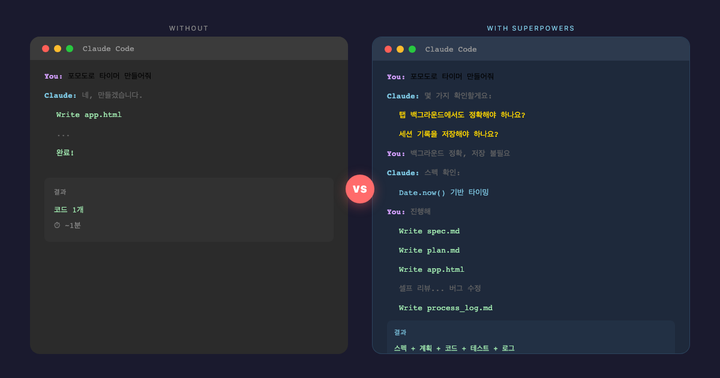Click the question '탭 백그라운드에서도 정확해야 하나요?'

(462, 115)
